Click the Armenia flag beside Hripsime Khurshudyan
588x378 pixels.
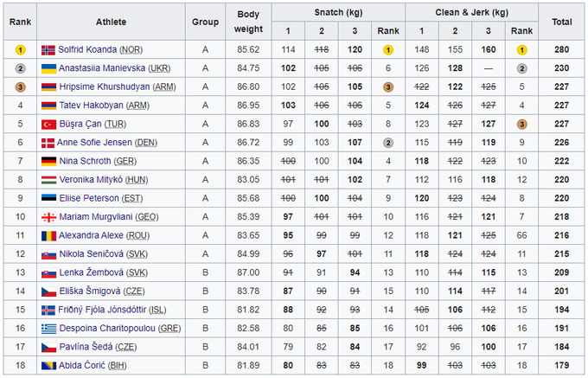(48, 86)
